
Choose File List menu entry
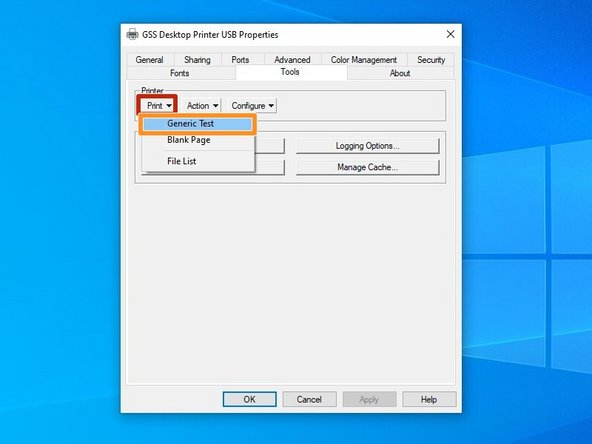tap(198, 161)
